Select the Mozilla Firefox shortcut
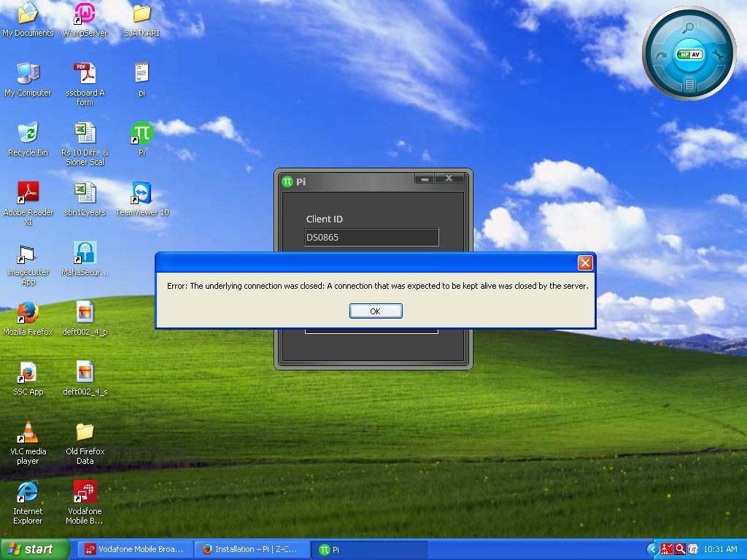The image size is (747, 560). pos(28,319)
